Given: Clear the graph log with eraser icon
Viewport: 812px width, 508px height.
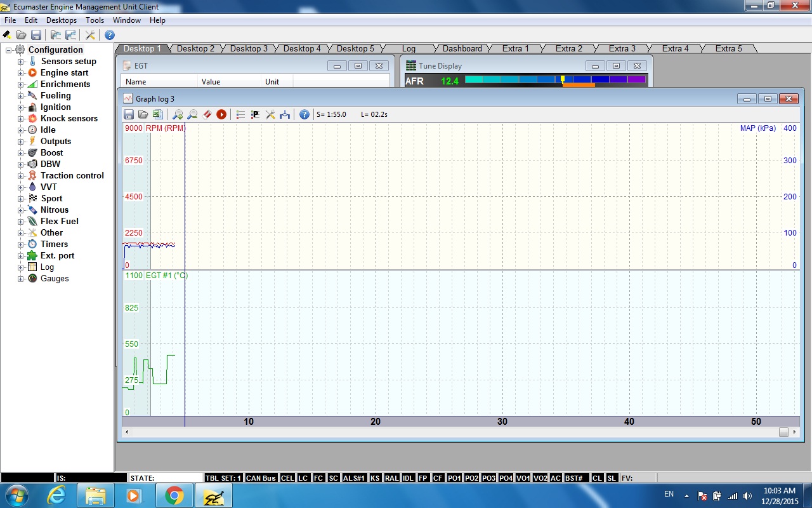Looking at the screenshot, I should 207,114.
